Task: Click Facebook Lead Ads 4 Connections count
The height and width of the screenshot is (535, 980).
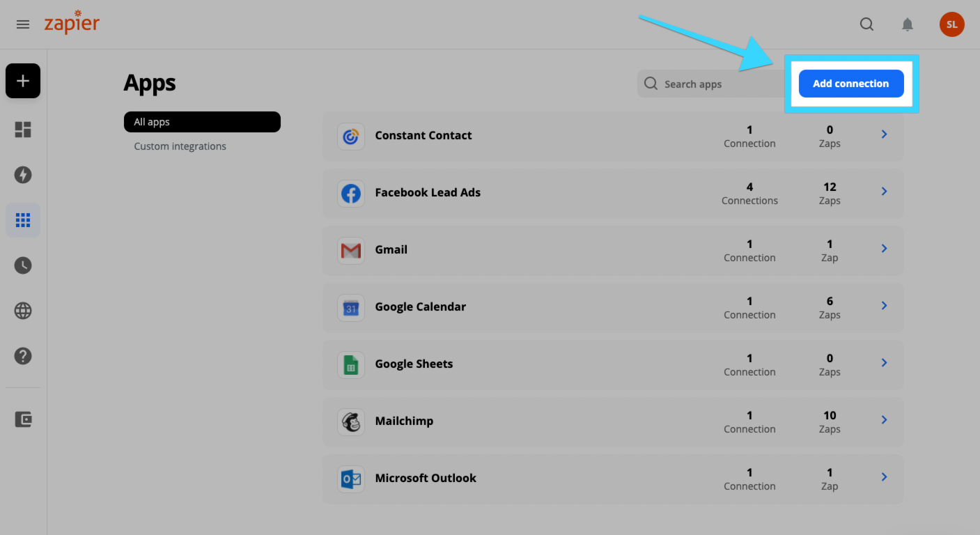Action: point(749,193)
